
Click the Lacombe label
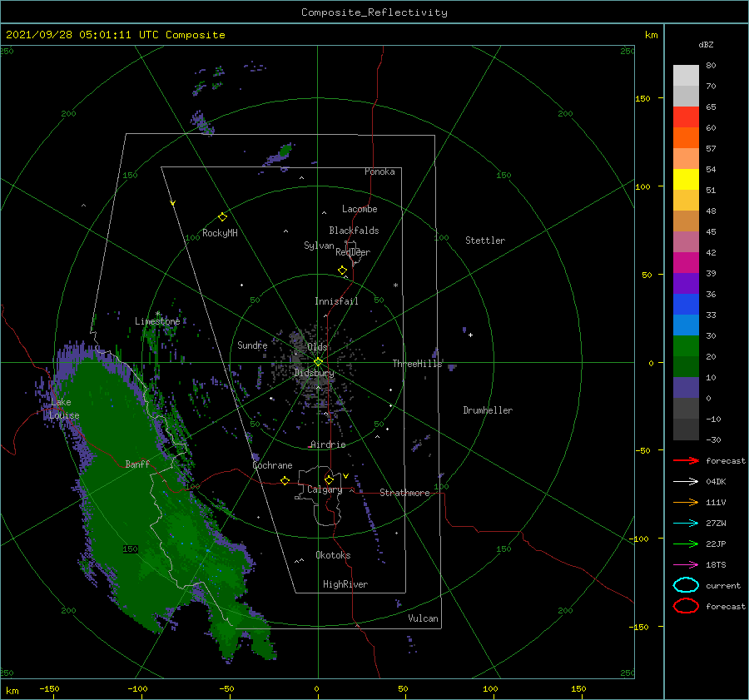(360, 209)
